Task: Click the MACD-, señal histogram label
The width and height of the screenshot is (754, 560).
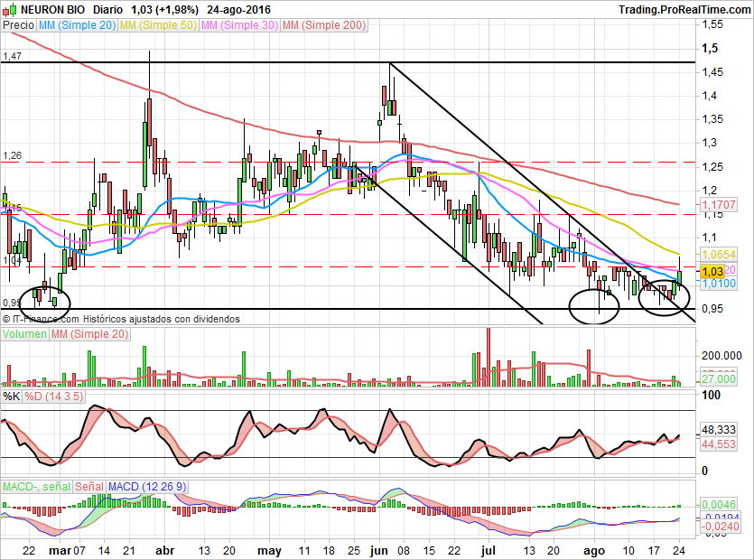Action: (36, 487)
